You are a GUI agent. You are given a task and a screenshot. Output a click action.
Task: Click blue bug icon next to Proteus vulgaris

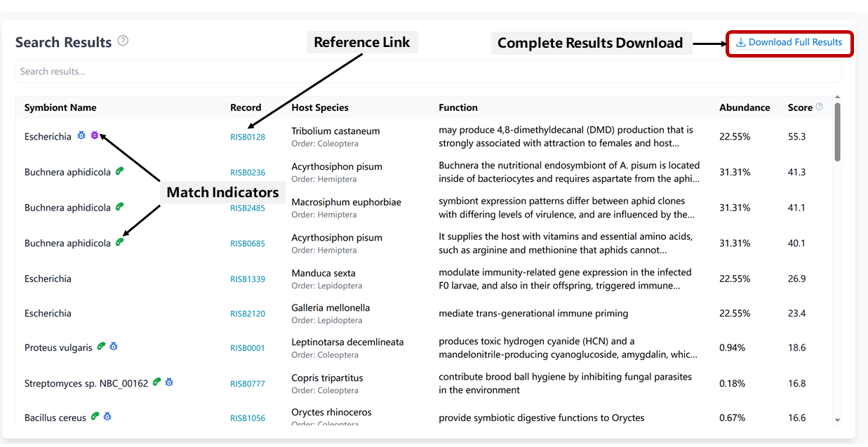[x=114, y=346]
